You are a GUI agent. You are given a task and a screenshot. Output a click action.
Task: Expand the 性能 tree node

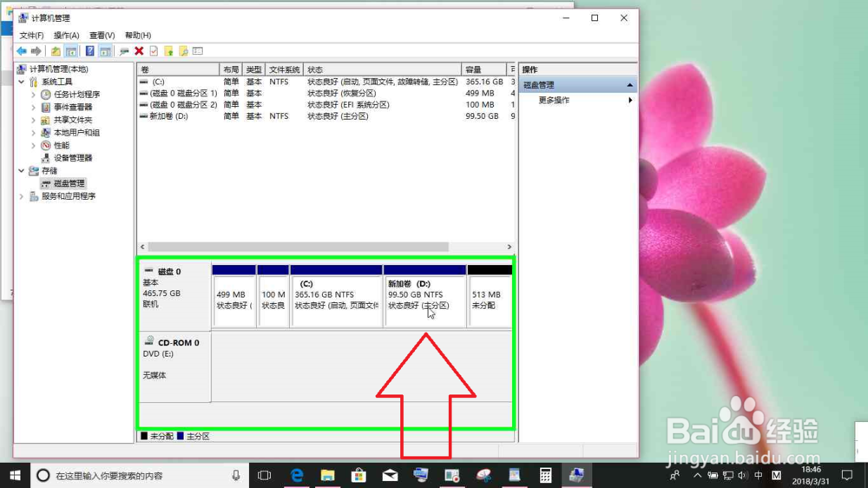33,145
